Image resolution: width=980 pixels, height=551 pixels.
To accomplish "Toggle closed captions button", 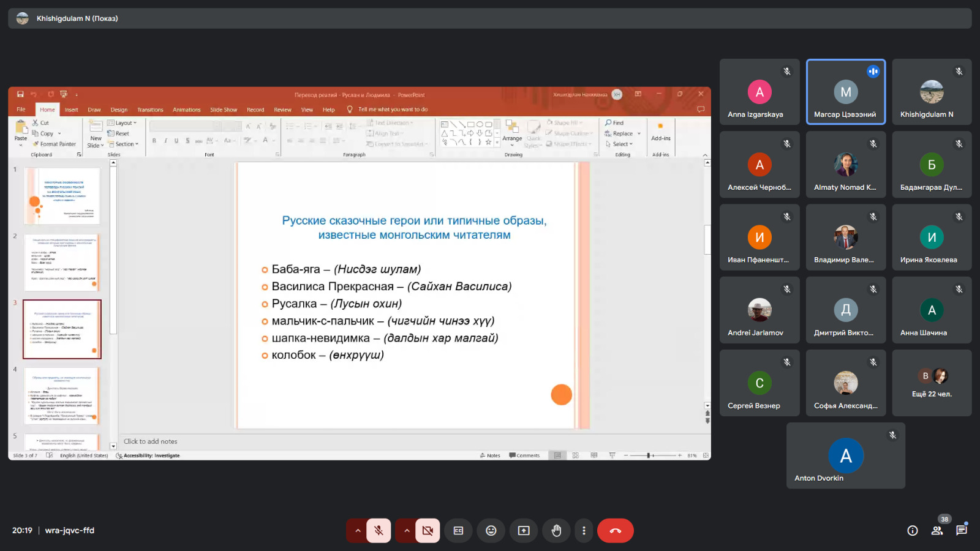I will click(458, 531).
